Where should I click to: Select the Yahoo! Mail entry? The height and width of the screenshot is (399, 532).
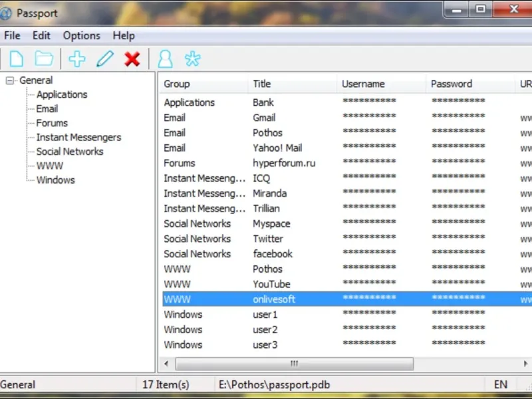point(347,148)
